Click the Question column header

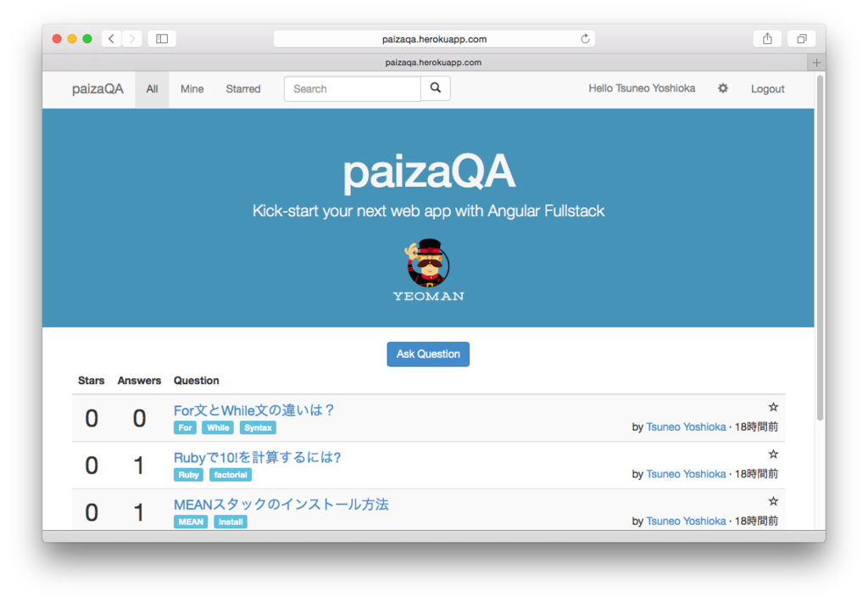point(197,381)
